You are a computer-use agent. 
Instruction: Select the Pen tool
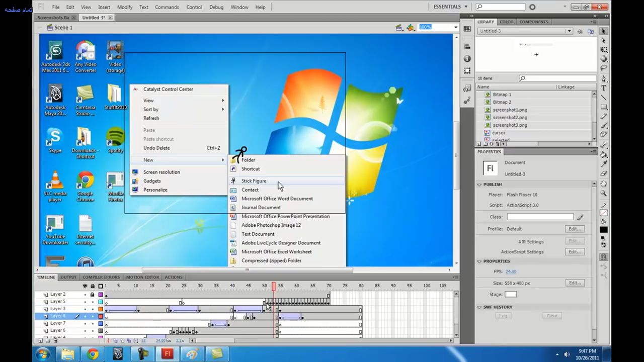[x=604, y=78]
